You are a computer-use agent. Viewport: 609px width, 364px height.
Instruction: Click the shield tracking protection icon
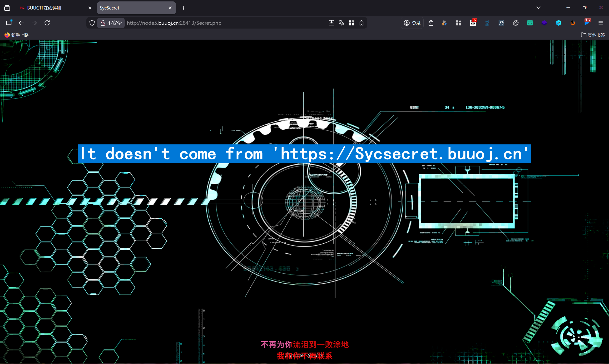(x=92, y=23)
